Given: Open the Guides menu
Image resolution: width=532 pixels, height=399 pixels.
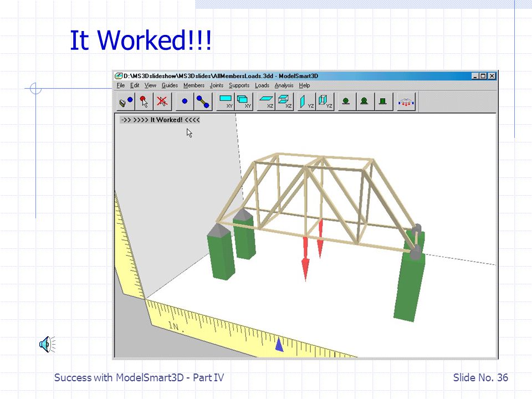Looking at the screenshot, I should (x=170, y=85).
